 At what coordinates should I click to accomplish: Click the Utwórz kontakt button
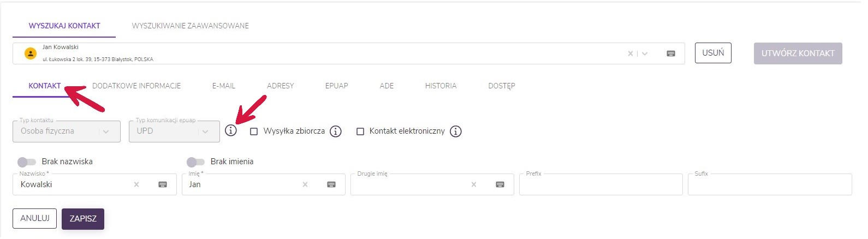798,53
